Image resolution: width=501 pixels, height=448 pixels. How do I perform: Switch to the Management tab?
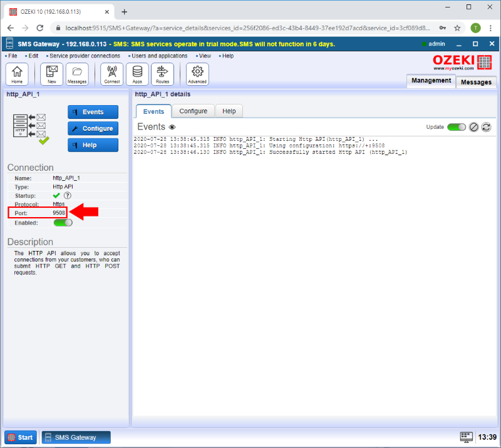(431, 81)
